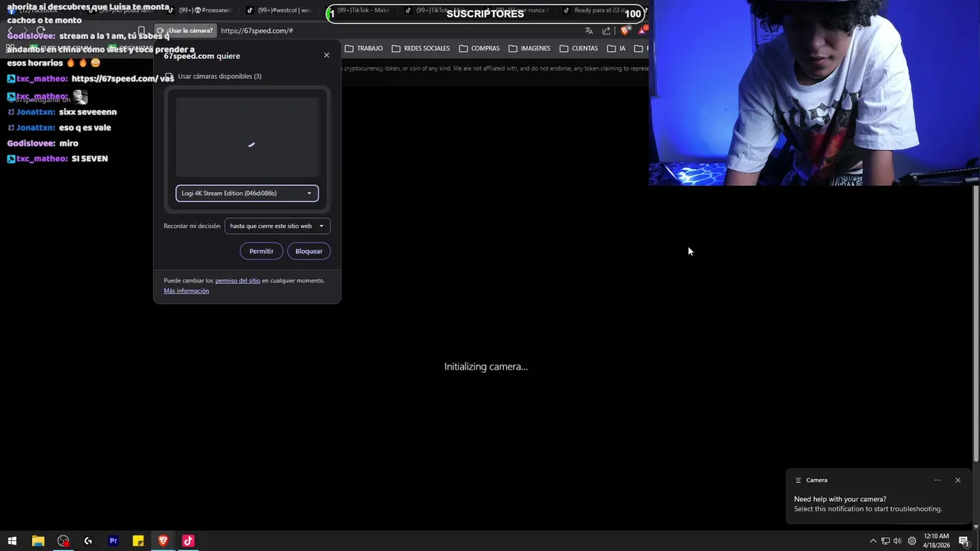This screenshot has height=551, width=980.
Task: Open the Recordar mi decisión duration dropdown
Action: click(277, 226)
